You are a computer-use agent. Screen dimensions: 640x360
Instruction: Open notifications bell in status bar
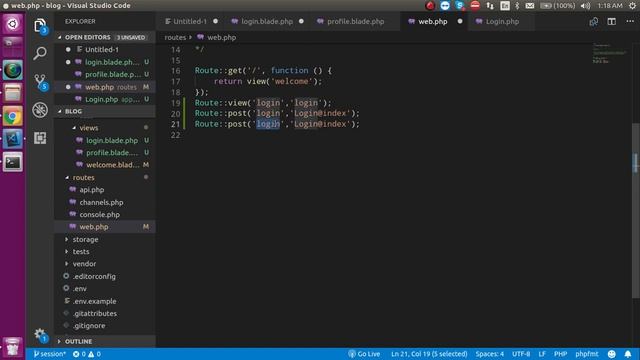point(628,354)
